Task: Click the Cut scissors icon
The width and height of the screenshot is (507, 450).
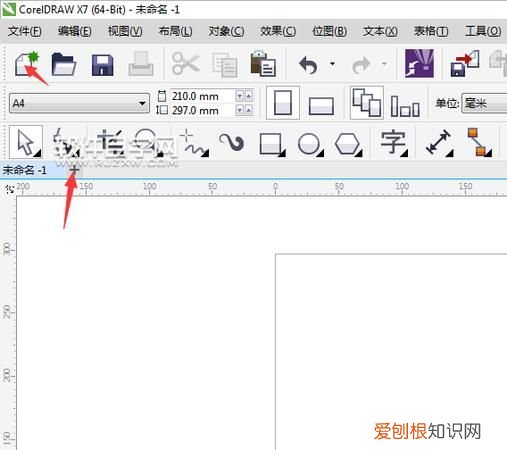Action: [x=185, y=63]
